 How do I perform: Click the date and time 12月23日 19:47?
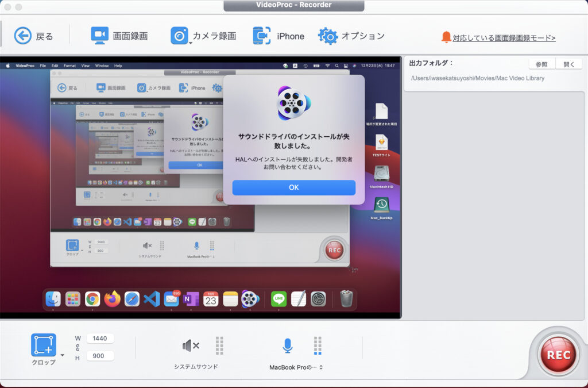(378, 66)
